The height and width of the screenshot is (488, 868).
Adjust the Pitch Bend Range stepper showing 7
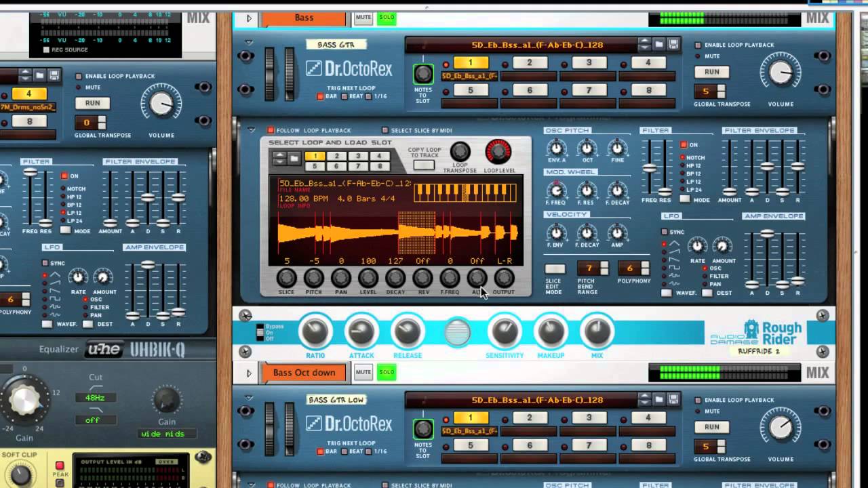(x=604, y=268)
